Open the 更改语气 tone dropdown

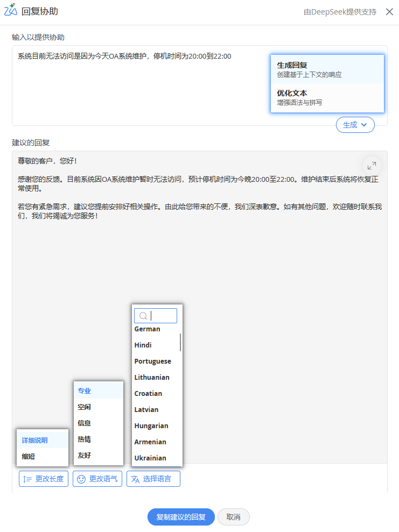tap(97, 479)
